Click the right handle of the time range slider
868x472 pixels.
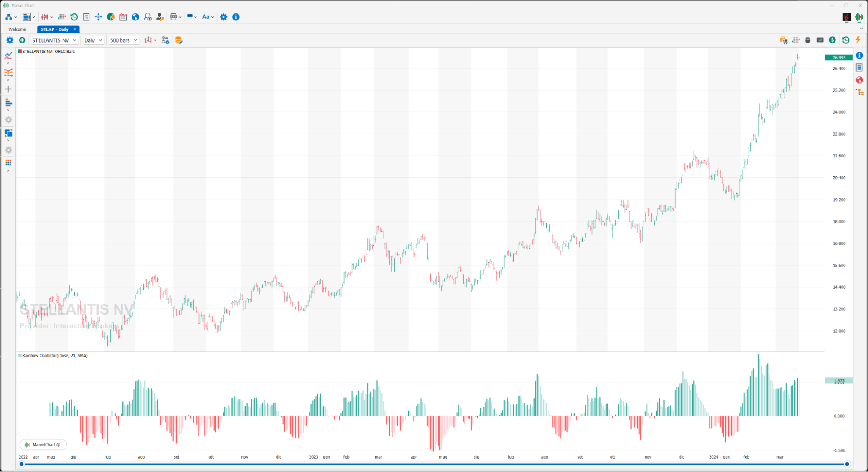click(847, 464)
